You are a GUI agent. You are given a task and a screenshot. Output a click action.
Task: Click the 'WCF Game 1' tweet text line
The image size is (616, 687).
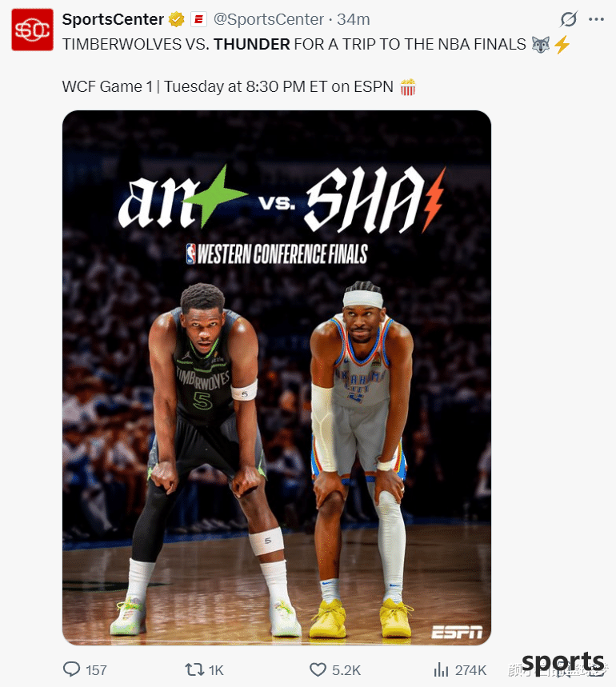(238, 86)
